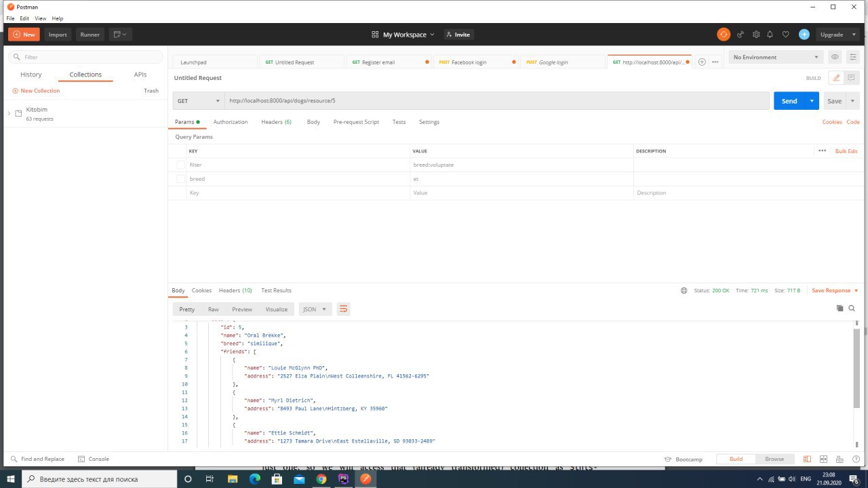Click the Runner button
Screen dimensions: 868x488
click(90, 35)
